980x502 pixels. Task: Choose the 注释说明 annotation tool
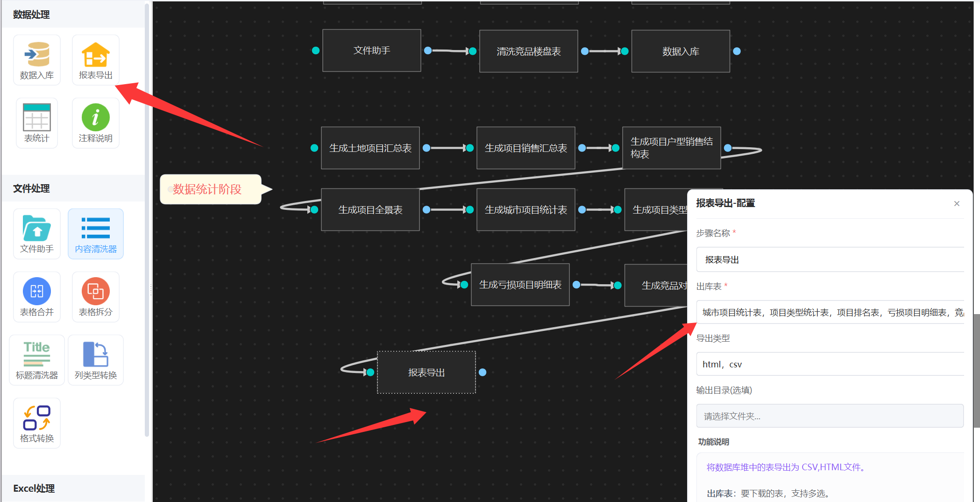(96, 123)
